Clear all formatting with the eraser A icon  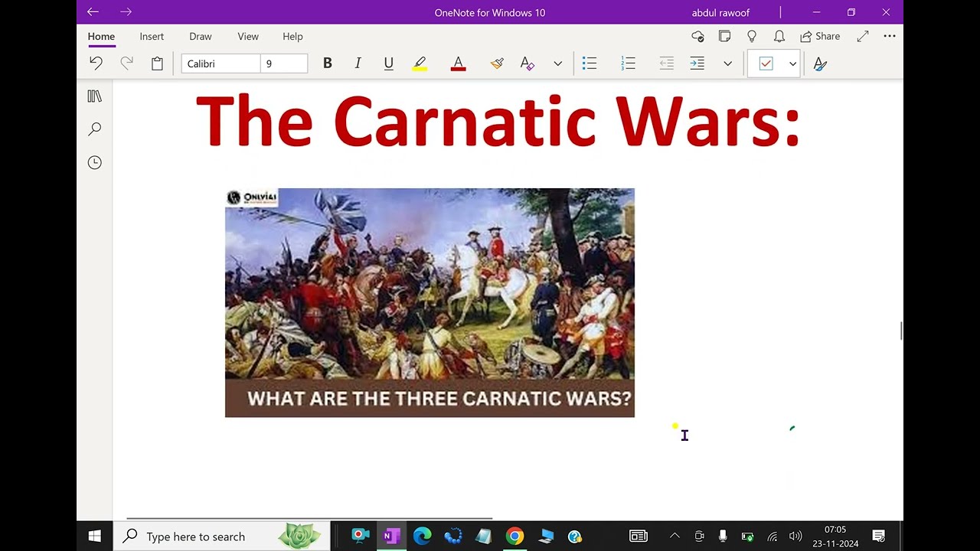pyautogui.click(x=527, y=64)
